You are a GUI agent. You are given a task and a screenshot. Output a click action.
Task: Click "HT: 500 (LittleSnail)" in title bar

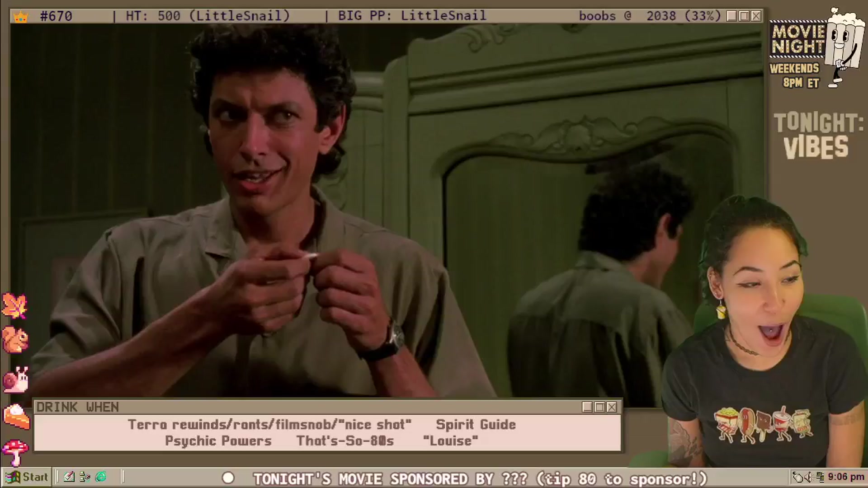click(x=208, y=16)
